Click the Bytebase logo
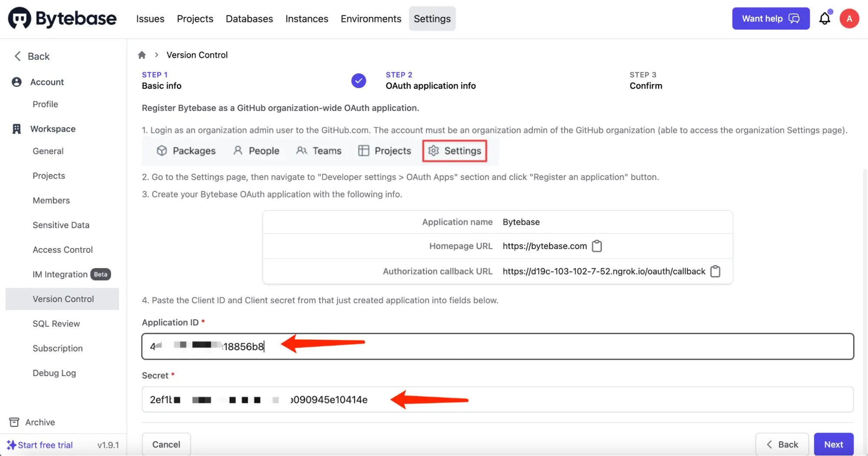Viewport: 868px width, 456px height. pos(62,19)
